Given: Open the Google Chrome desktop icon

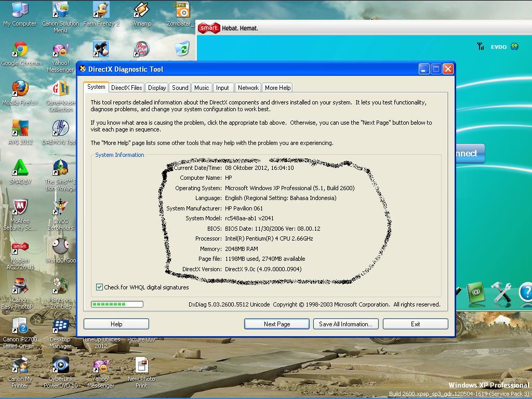Looking at the screenshot, I should (x=20, y=50).
